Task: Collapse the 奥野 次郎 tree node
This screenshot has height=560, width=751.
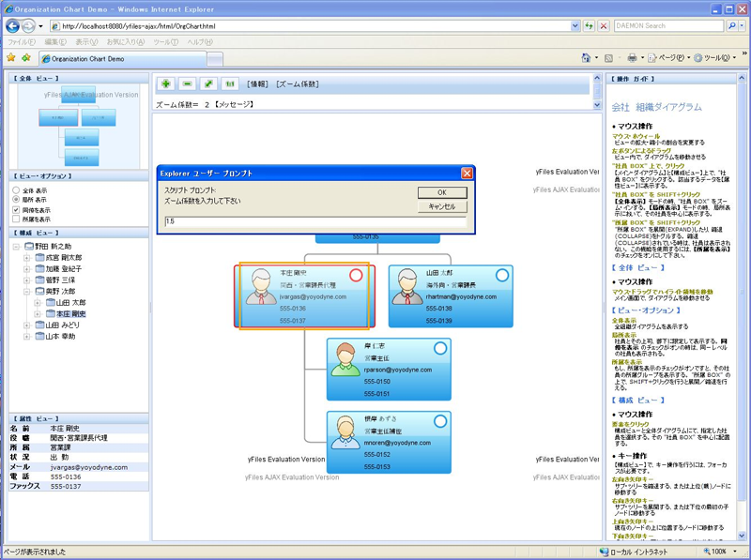Action: (x=27, y=292)
